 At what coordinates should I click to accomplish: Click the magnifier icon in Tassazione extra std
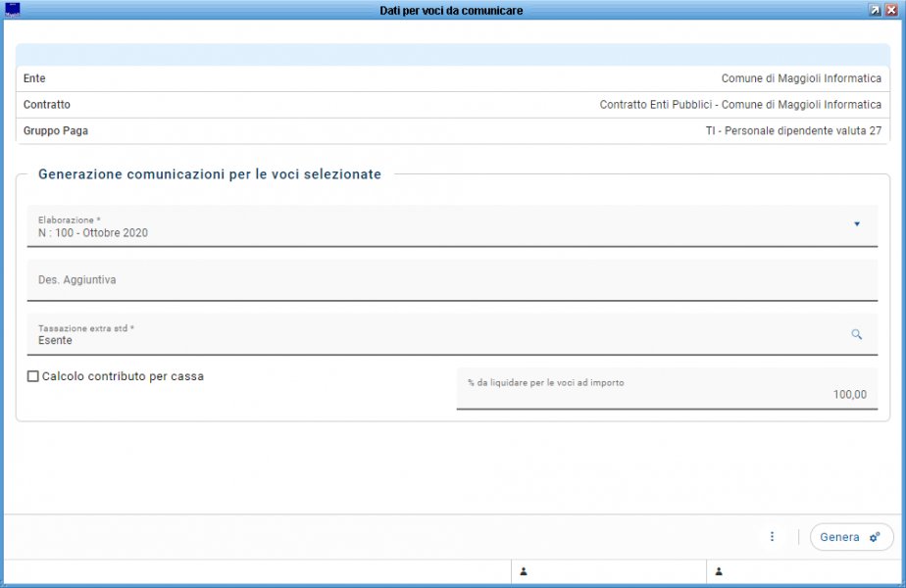pyautogui.click(x=856, y=334)
